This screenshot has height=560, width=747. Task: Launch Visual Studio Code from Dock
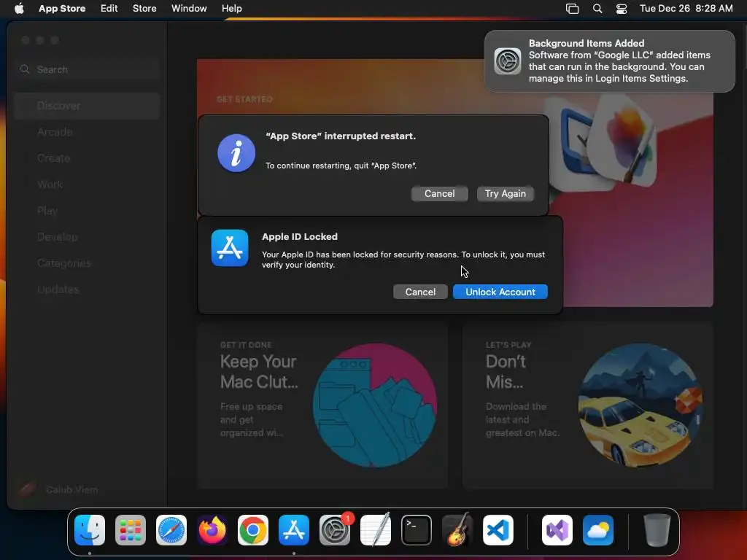(x=498, y=530)
